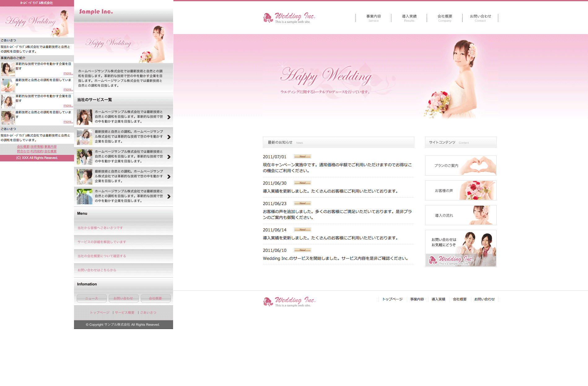The height and width of the screenshot is (386, 588).
Task: Click the New! badge beside 2011/07/01
Action: [302, 157]
